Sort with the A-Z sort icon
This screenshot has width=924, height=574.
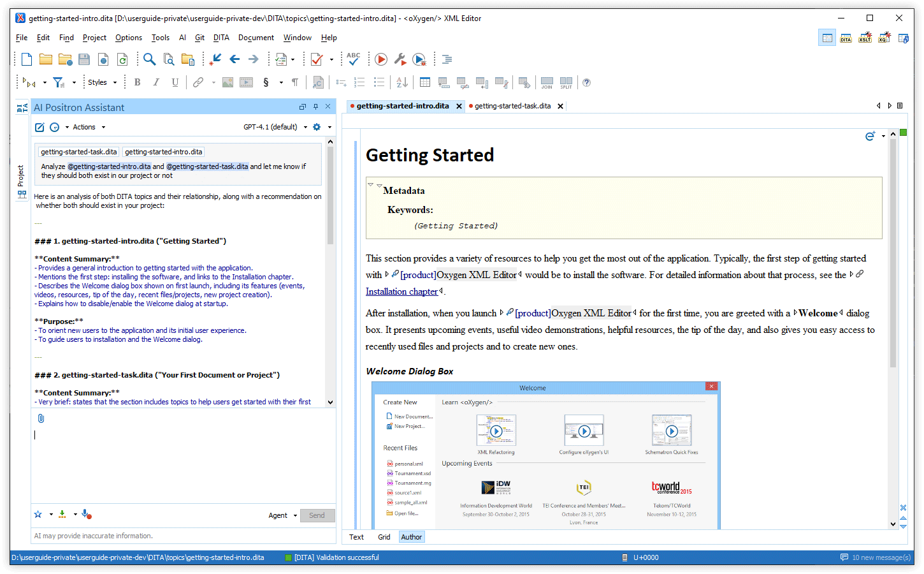point(402,82)
